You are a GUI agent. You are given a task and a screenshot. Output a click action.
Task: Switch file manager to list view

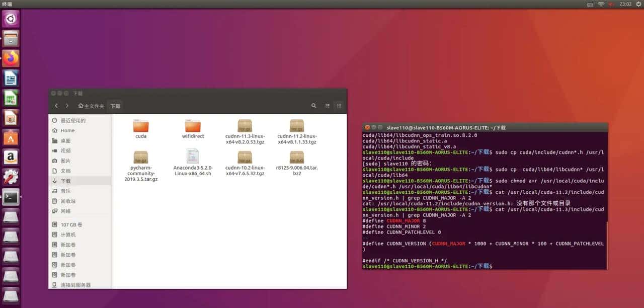pos(327,106)
